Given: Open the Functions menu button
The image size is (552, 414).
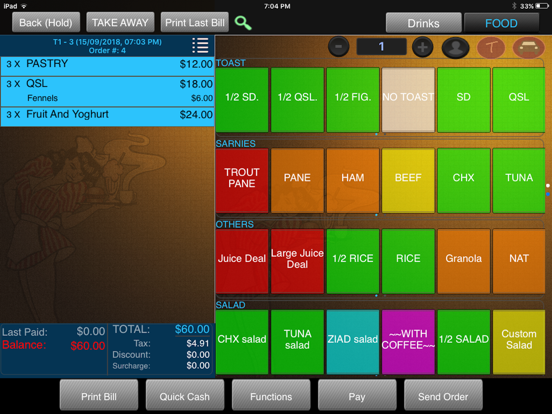Looking at the screenshot, I should point(271,396).
